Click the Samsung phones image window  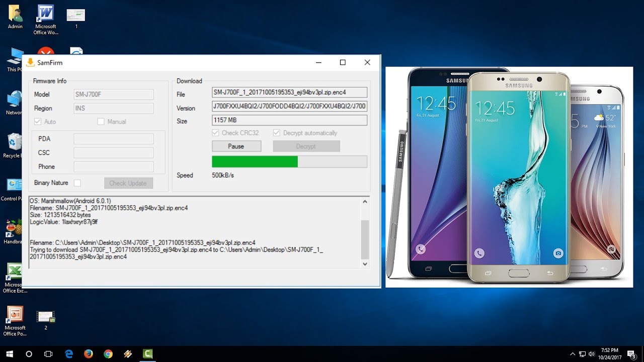[509, 177]
